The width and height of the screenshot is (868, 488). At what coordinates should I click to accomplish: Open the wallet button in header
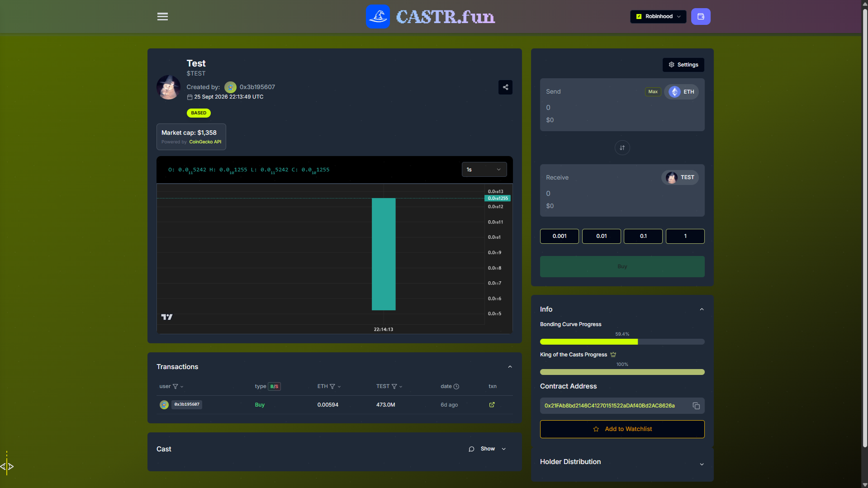tap(701, 17)
